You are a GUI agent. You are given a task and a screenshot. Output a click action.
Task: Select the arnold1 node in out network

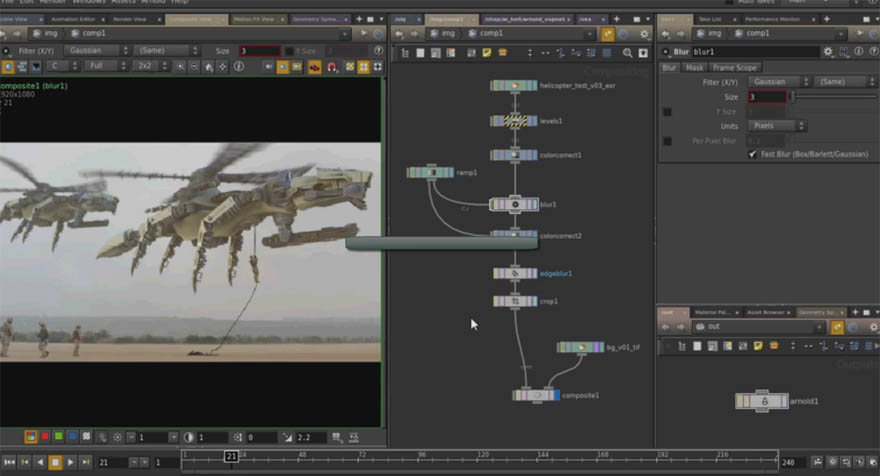tap(762, 401)
